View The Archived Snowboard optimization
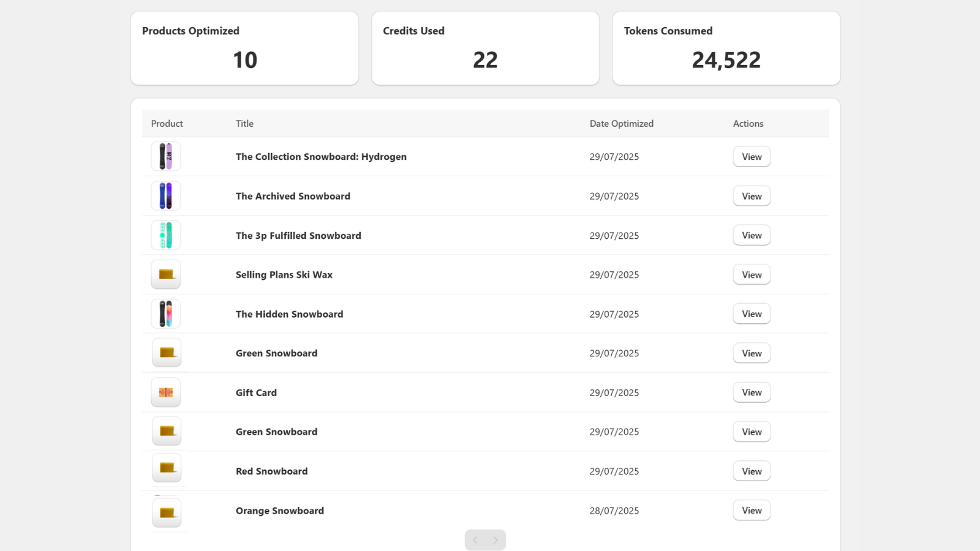 tap(752, 196)
